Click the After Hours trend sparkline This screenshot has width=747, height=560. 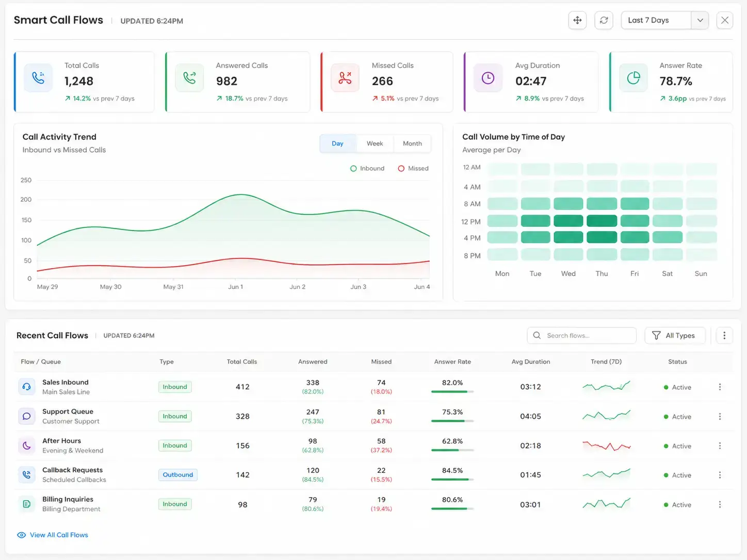click(x=607, y=446)
